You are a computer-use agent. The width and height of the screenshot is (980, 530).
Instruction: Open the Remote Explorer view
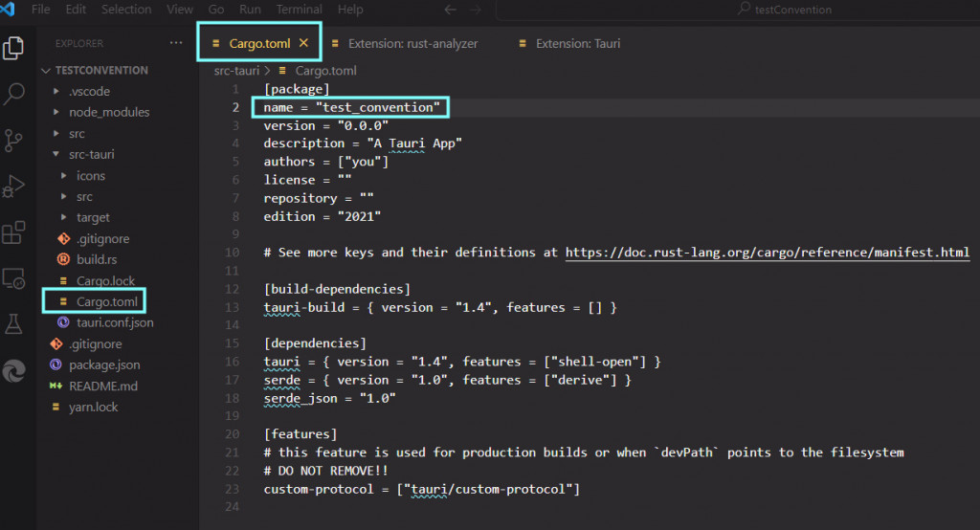(x=13, y=278)
